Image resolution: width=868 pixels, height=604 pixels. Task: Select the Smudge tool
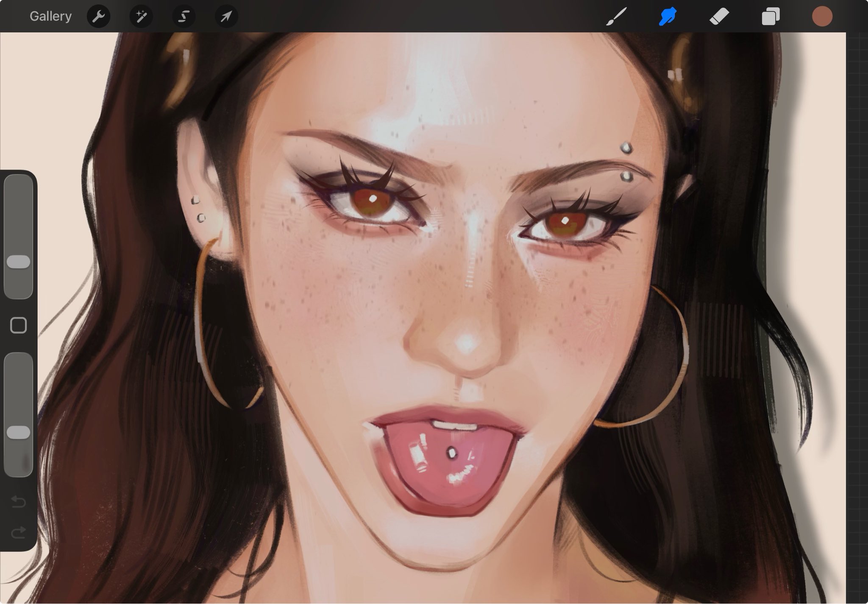point(668,17)
